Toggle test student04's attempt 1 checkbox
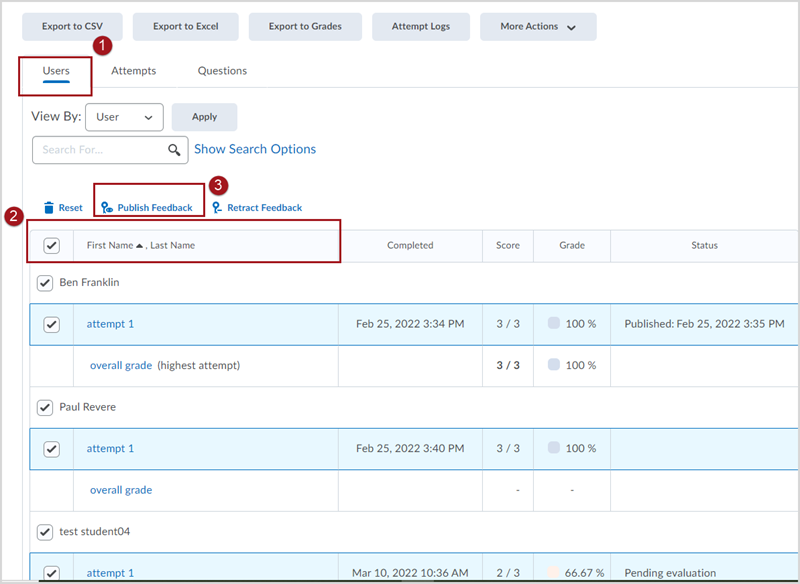Image resolution: width=800 pixels, height=584 pixels. tap(52, 573)
